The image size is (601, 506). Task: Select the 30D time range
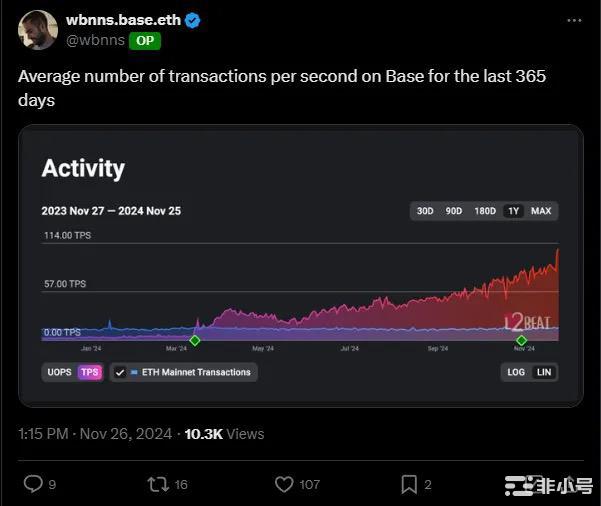pyautogui.click(x=425, y=211)
